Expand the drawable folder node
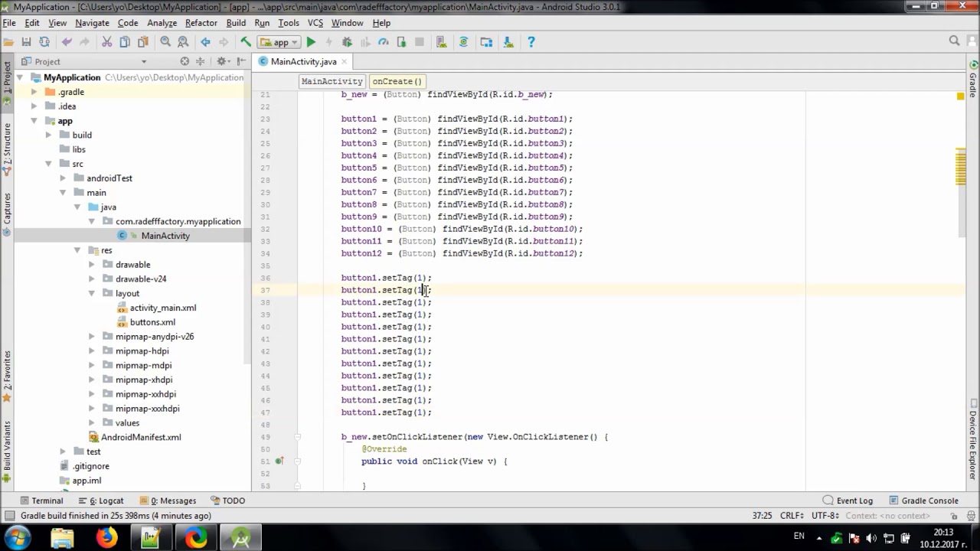980x551 pixels. pos(91,265)
